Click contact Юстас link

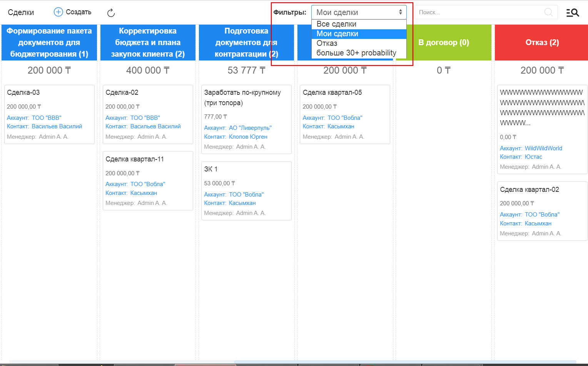pos(533,157)
